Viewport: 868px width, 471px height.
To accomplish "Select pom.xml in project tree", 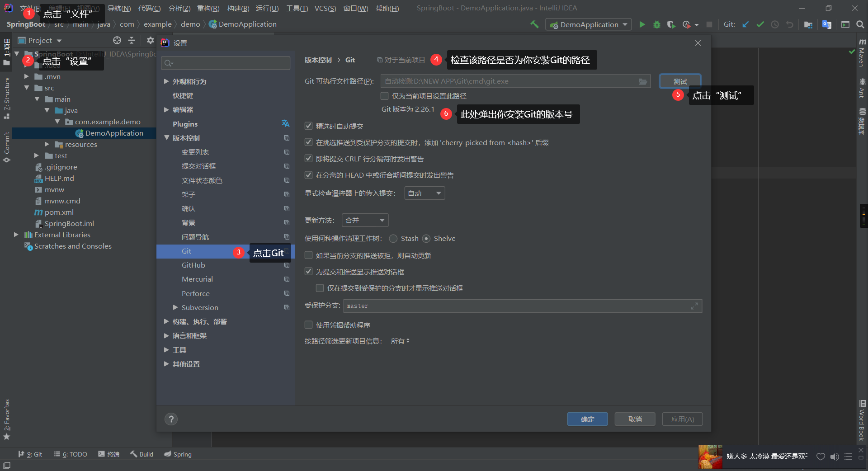I will [59, 212].
